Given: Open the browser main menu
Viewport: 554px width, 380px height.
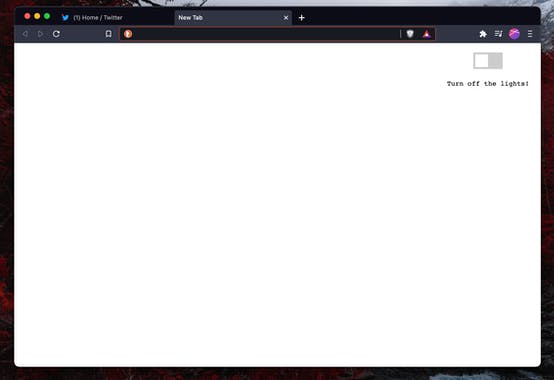Looking at the screenshot, I should [530, 34].
